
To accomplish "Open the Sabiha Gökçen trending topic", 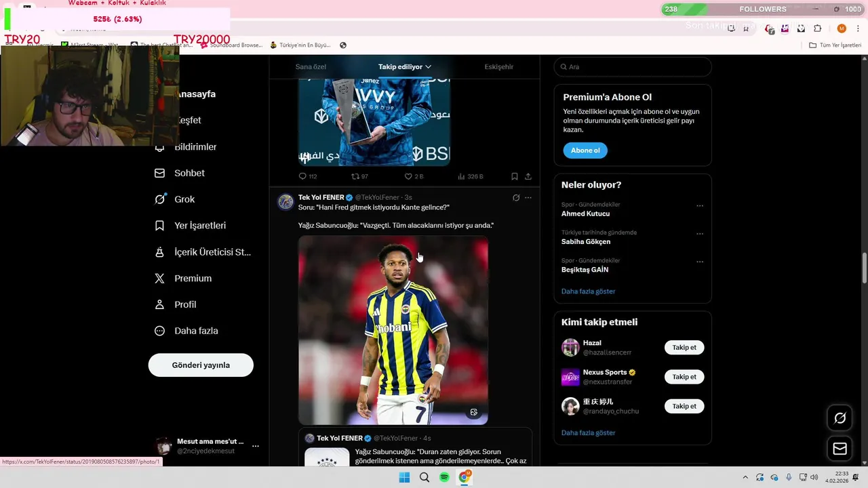I will [x=586, y=242].
